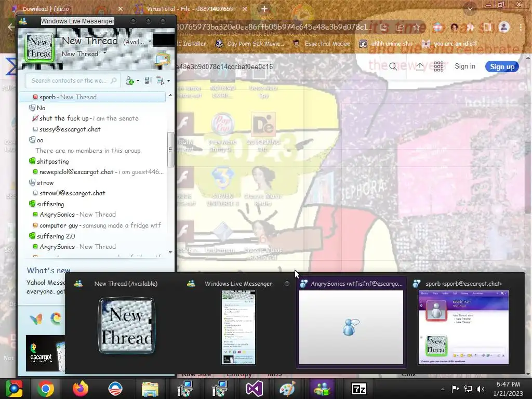Viewport: 532px width, 399px height.
Task: Show hidden system tray icons
Action: point(443,389)
